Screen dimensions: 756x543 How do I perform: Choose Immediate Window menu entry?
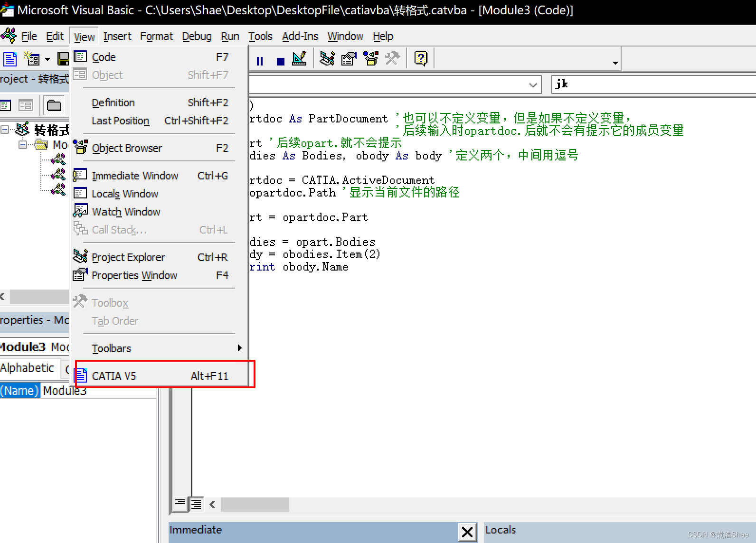point(160,176)
